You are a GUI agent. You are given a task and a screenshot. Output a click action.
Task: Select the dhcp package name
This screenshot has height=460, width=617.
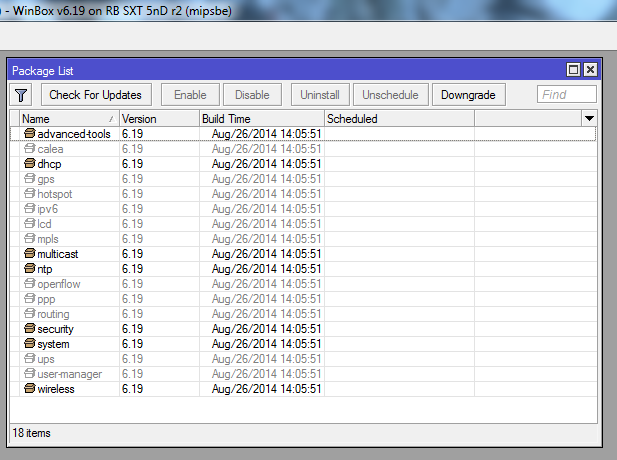coord(49,164)
